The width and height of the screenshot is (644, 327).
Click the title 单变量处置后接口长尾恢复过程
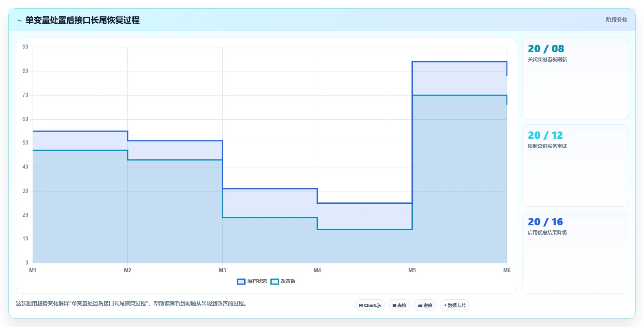[82, 20]
